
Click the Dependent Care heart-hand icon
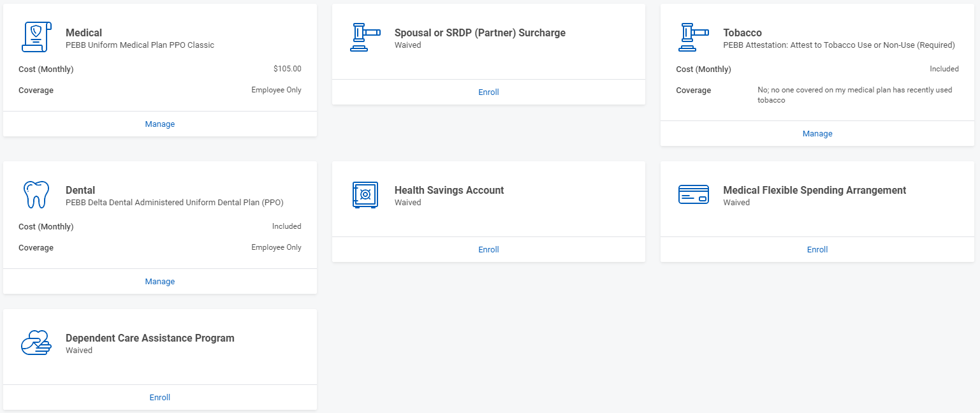36,342
